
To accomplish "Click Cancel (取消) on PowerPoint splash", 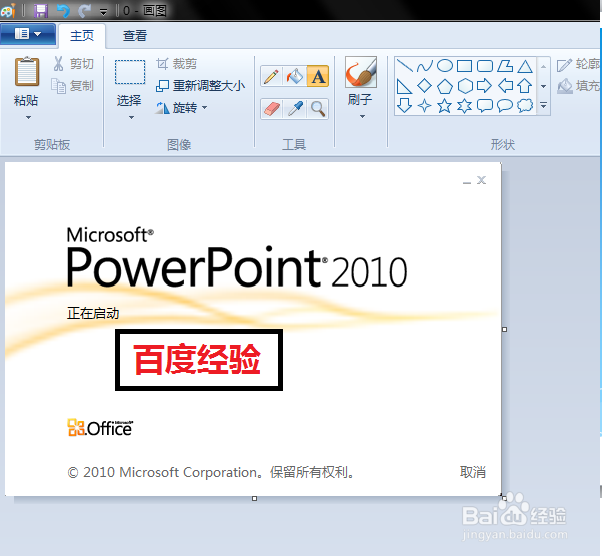I will 473,472.
